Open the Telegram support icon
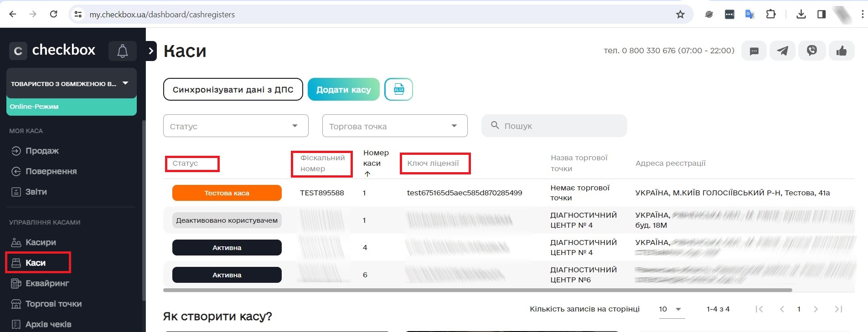Viewport: 868px width, 332px height. (x=782, y=51)
